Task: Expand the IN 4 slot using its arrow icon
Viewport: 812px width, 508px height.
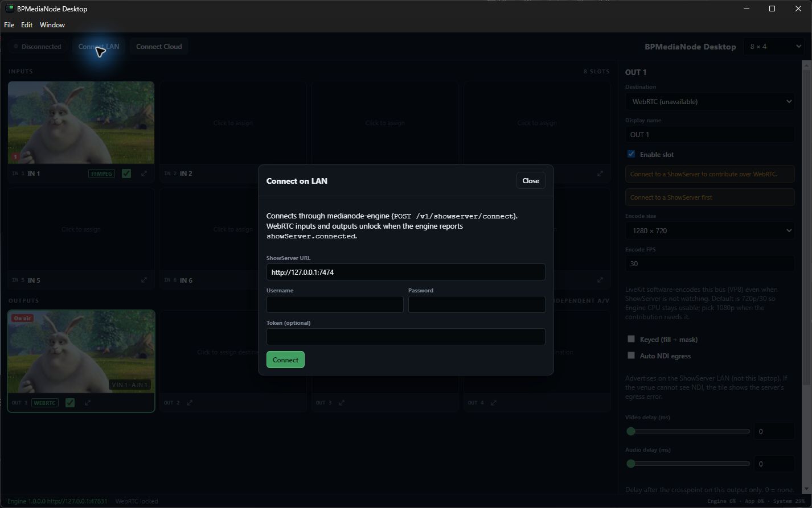Action: [600, 174]
